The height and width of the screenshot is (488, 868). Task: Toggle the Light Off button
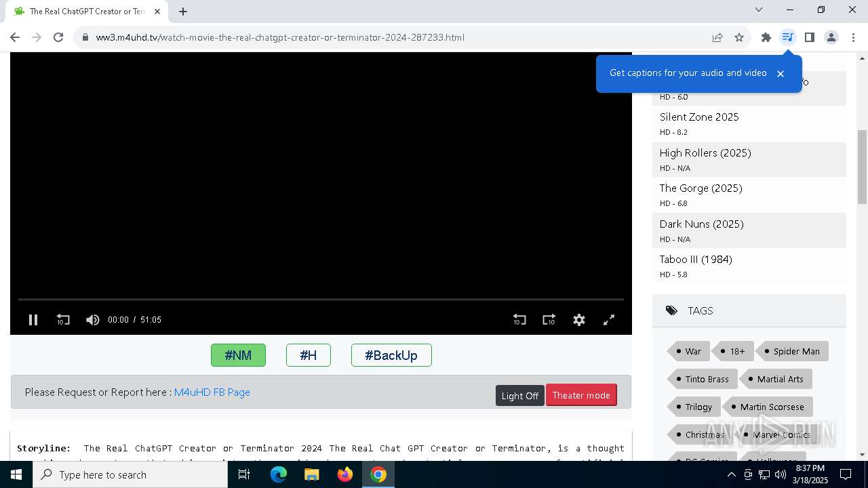click(520, 395)
